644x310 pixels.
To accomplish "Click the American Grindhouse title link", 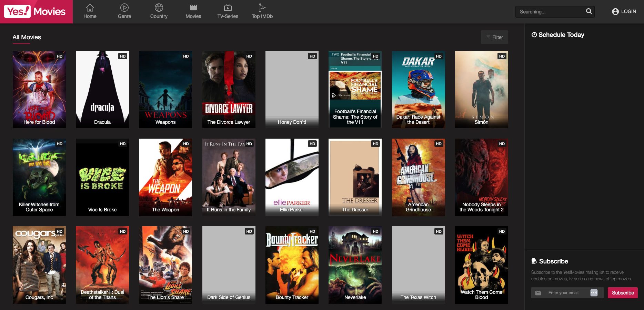I will [x=418, y=207].
